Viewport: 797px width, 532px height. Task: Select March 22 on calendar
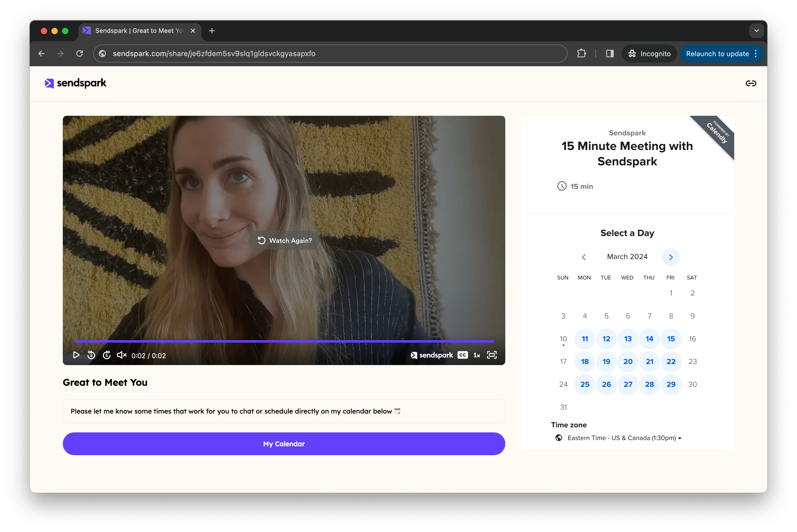[671, 362]
